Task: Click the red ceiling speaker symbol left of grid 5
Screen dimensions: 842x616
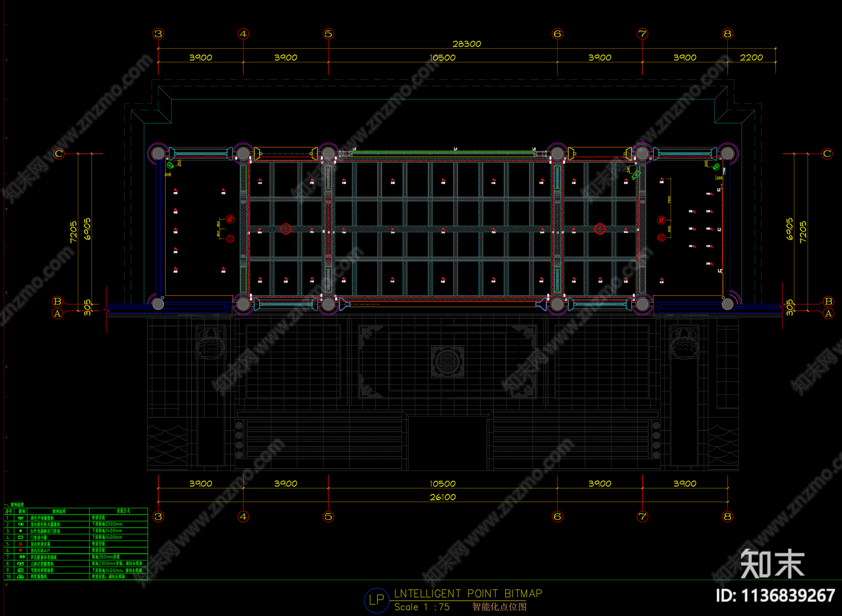Action: pos(285,228)
